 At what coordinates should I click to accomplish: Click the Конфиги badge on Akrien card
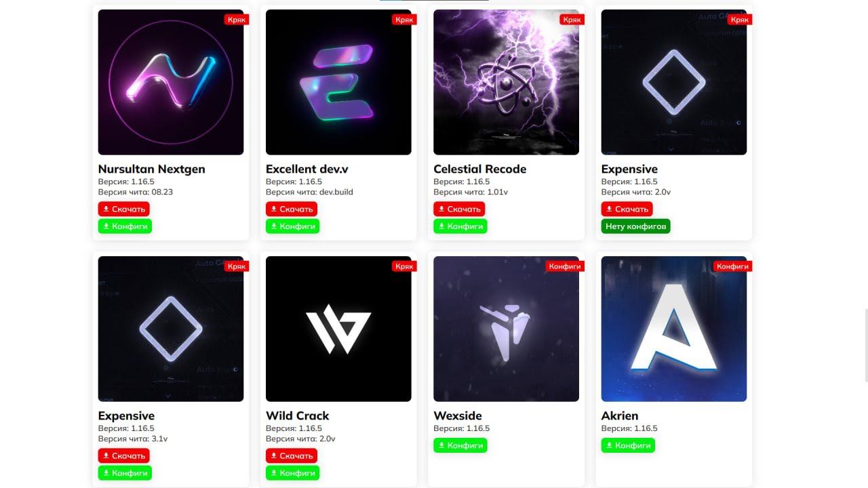pyautogui.click(x=733, y=266)
